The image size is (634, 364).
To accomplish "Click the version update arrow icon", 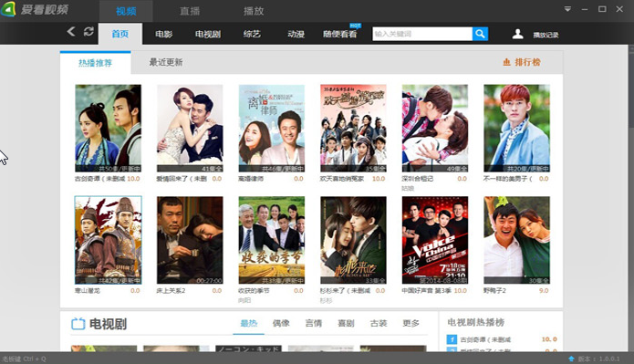I will 571,359.
